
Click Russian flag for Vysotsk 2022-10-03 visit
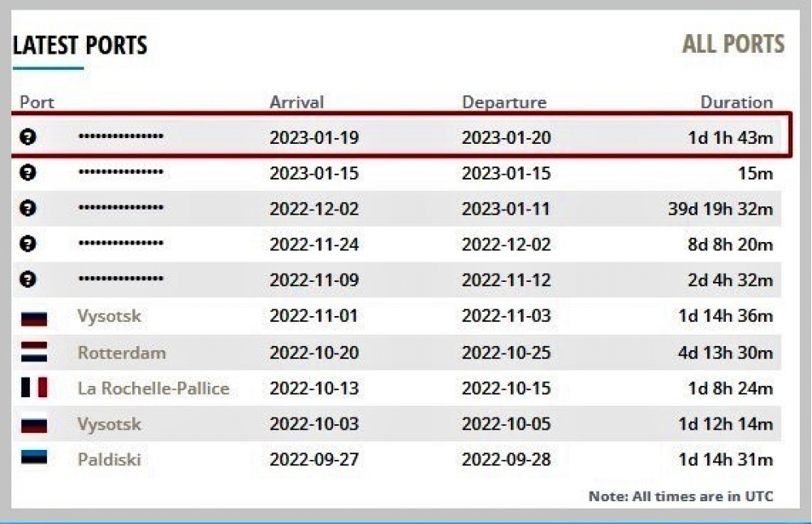[x=34, y=423]
